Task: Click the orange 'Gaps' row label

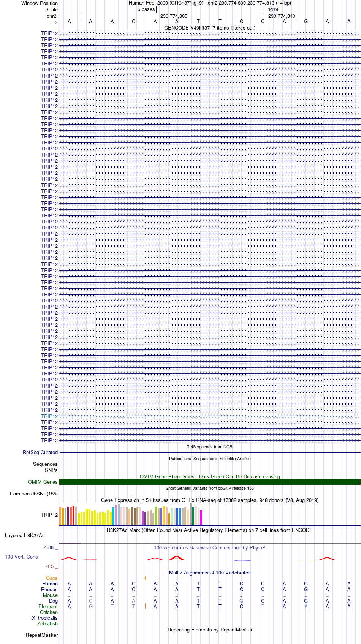Action: [52, 578]
